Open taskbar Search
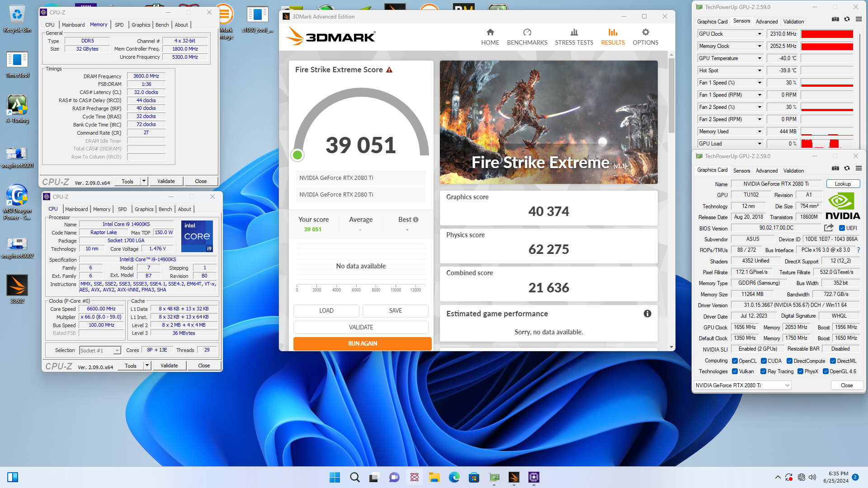 355,477
